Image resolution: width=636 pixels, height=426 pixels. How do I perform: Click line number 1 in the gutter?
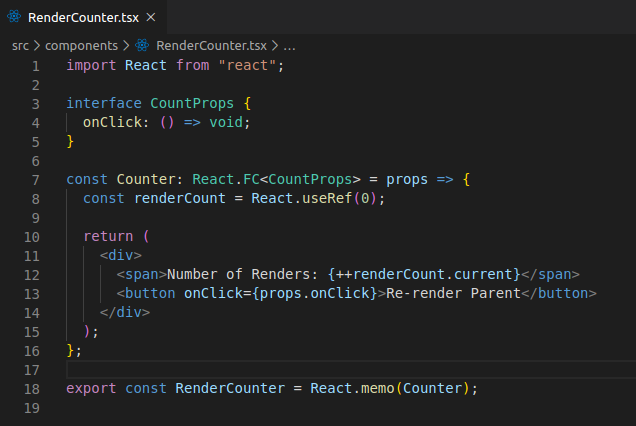click(35, 65)
